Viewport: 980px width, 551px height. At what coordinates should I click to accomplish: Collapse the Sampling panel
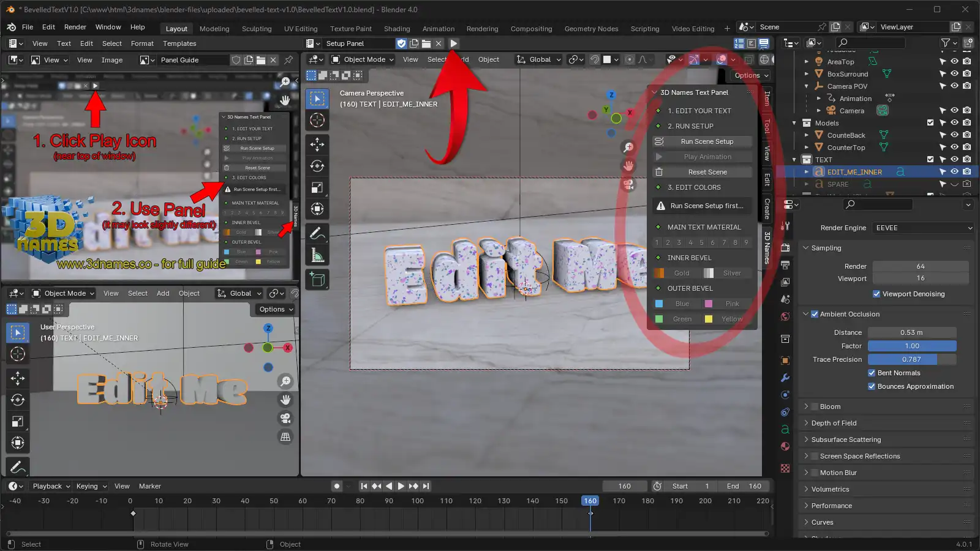(806, 248)
